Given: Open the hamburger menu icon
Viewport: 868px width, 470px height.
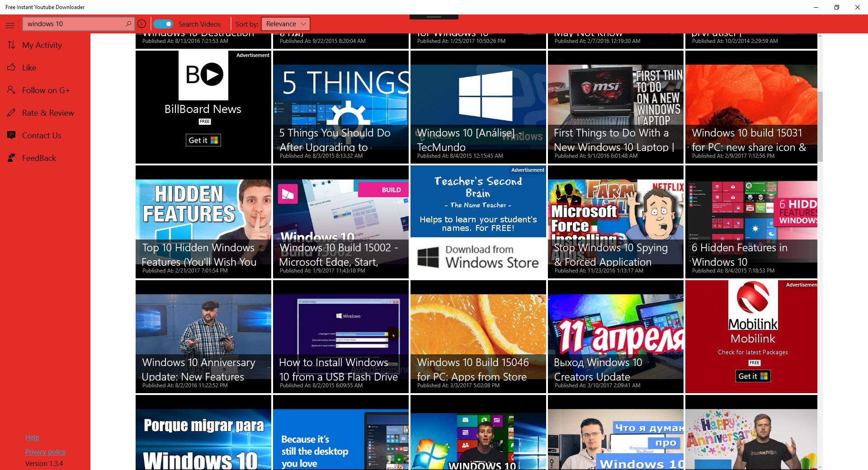Looking at the screenshot, I should [10, 25].
